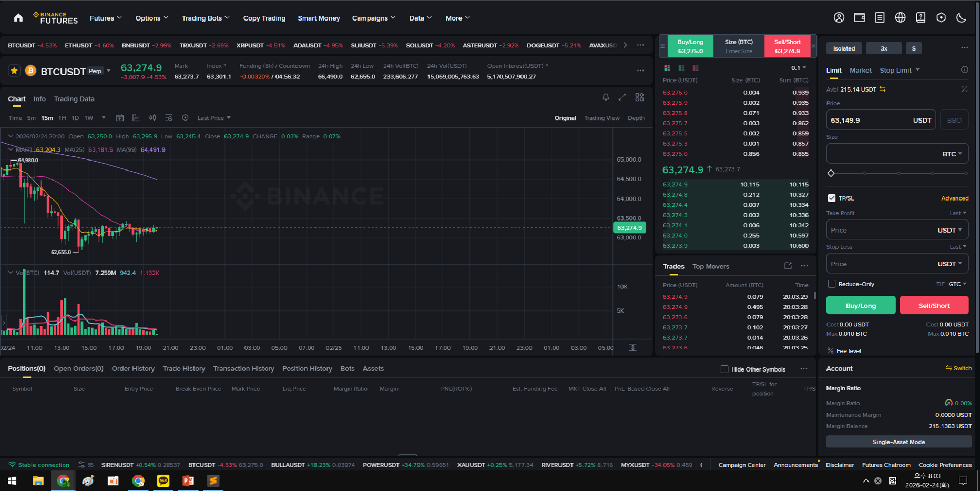Viewport: 980px width, 491px height.
Task: Open Options dropdown menu
Action: (x=151, y=18)
